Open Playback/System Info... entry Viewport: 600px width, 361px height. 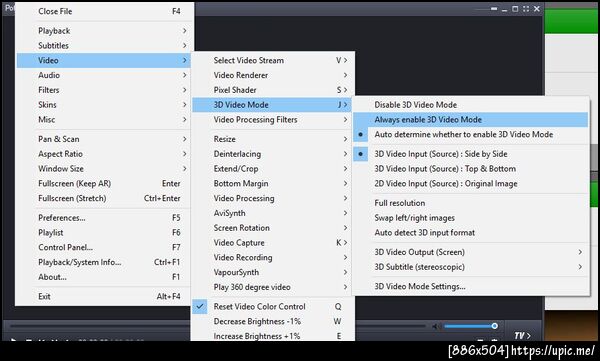[x=104, y=262]
